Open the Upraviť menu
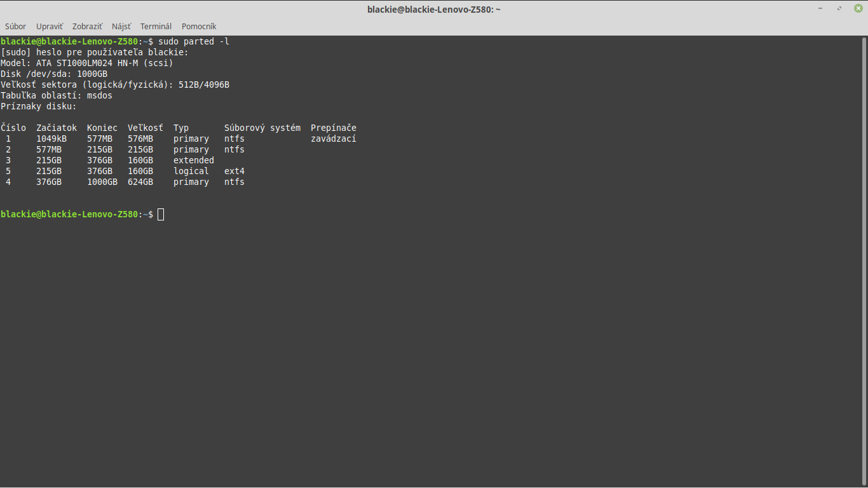 click(x=50, y=26)
